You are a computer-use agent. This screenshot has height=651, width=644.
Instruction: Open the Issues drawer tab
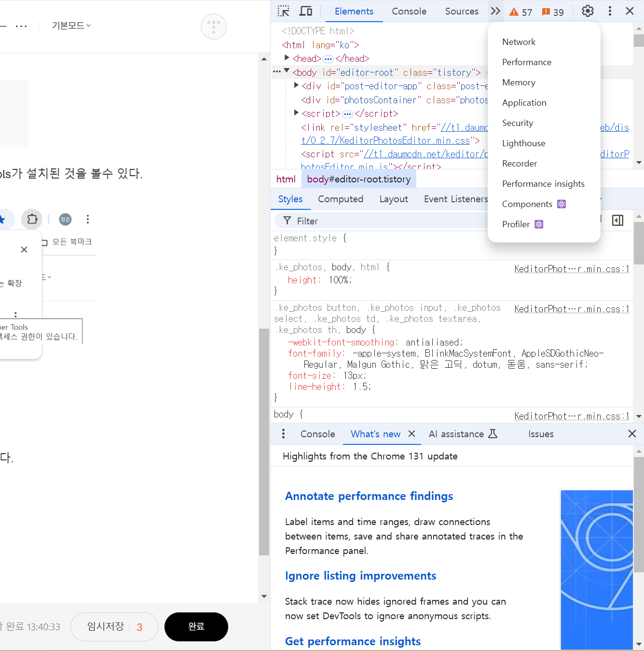(x=541, y=434)
